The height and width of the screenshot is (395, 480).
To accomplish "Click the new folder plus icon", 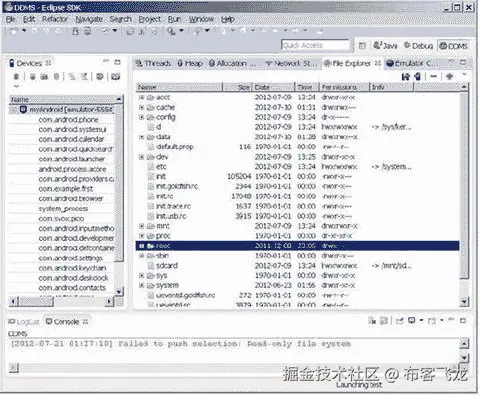I will click(449, 76).
